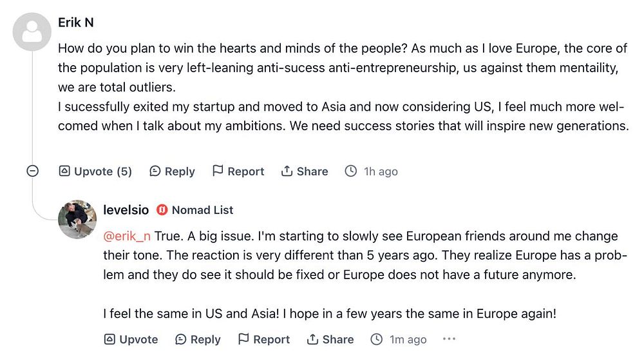Open levelsio's profile avatar
This screenshot has height=361, width=644.
77,219
